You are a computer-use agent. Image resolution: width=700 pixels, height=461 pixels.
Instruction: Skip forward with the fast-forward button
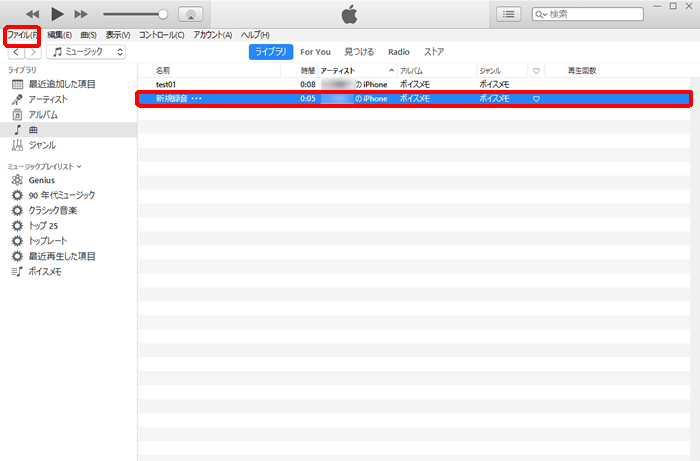tap(81, 14)
